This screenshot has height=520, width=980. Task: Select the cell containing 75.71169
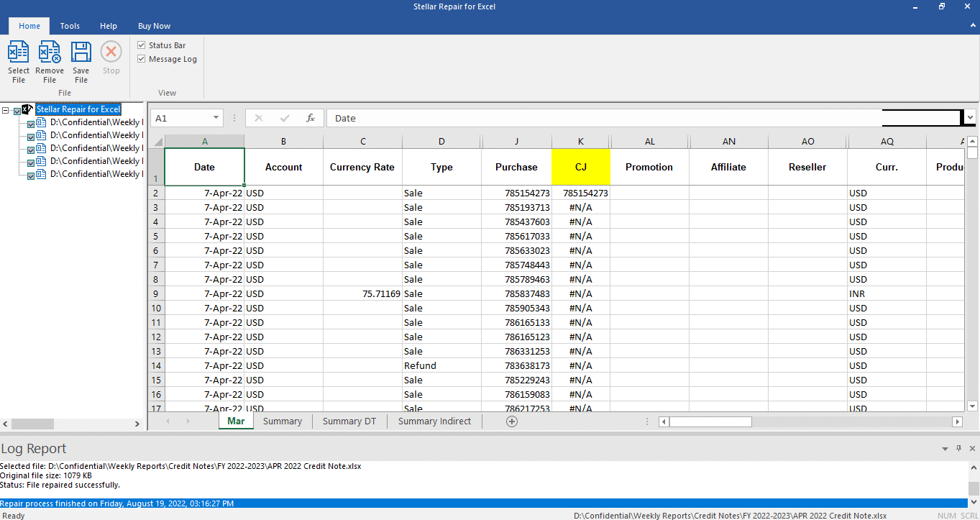click(362, 293)
